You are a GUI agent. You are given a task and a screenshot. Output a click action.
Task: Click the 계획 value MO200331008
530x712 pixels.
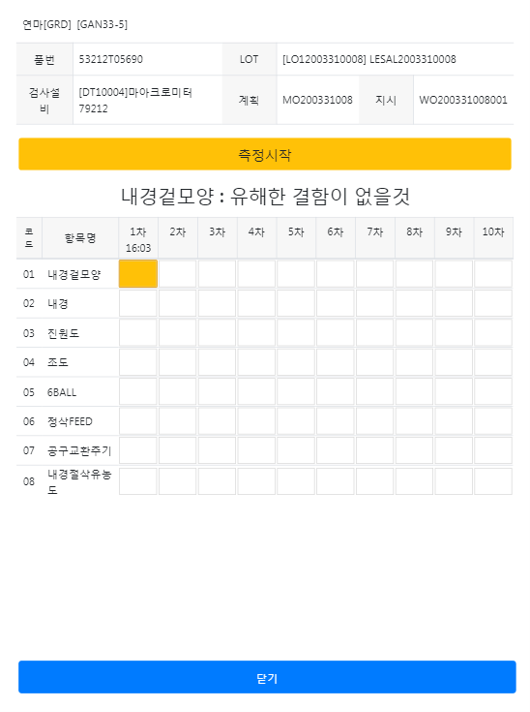coord(317,100)
